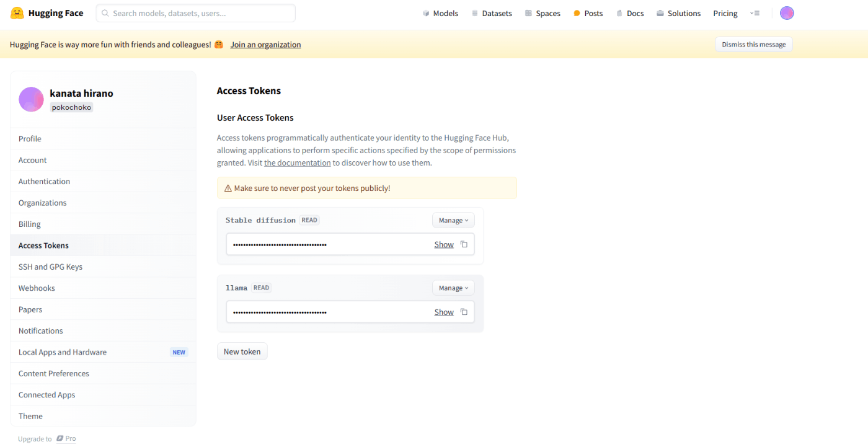Open the Pricing page

[725, 13]
